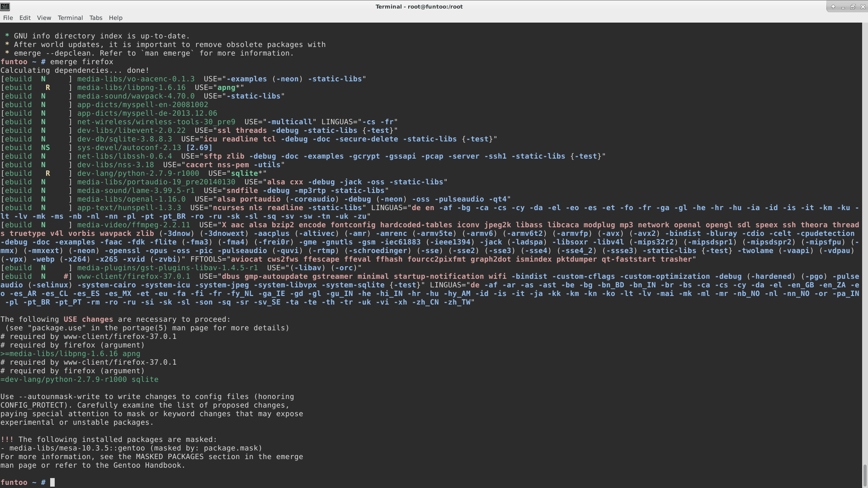Click 'media-libs/portaudio-19_pre20140130' package
The width and height of the screenshot is (868, 488).
pyautogui.click(x=156, y=182)
